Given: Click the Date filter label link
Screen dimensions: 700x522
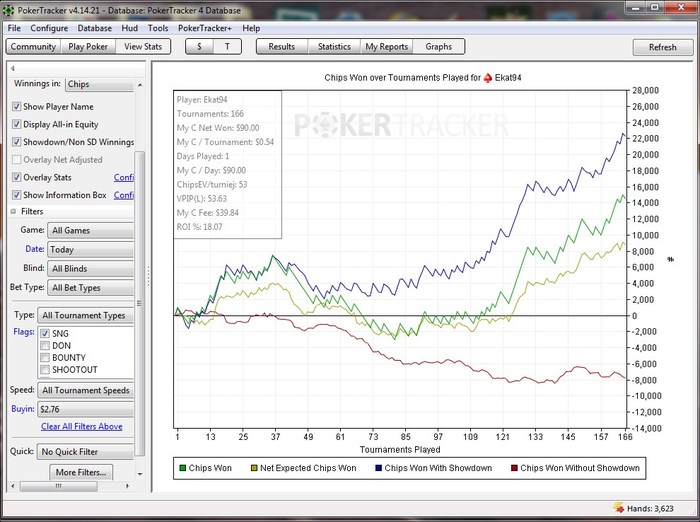Looking at the screenshot, I should (x=34, y=249).
